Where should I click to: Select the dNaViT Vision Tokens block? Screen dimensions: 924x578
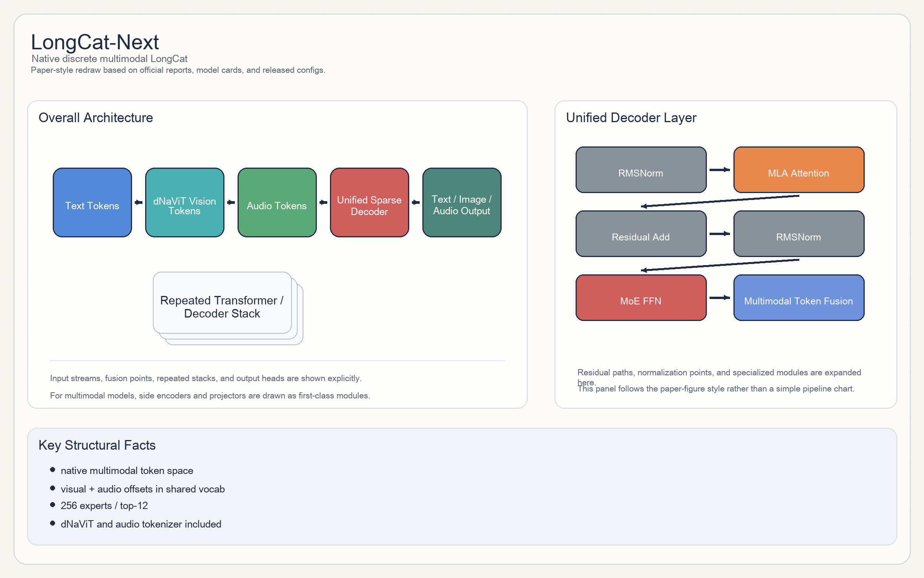click(x=185, y=202)
